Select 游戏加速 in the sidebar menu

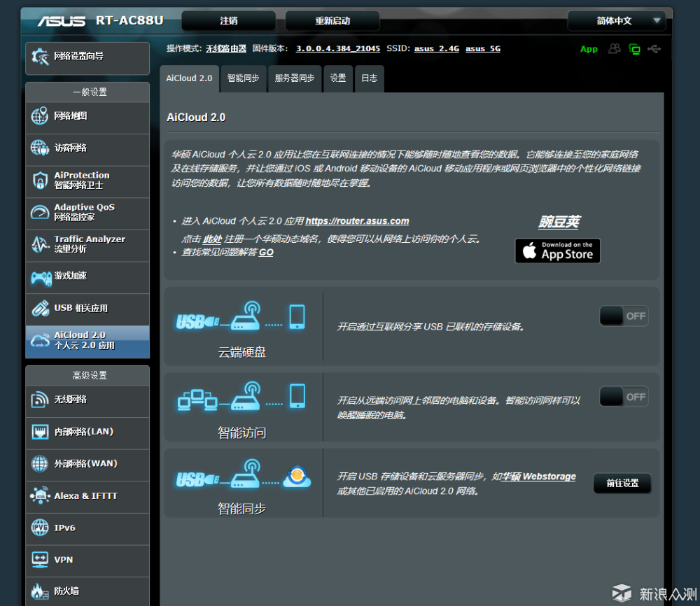[87, 278]
